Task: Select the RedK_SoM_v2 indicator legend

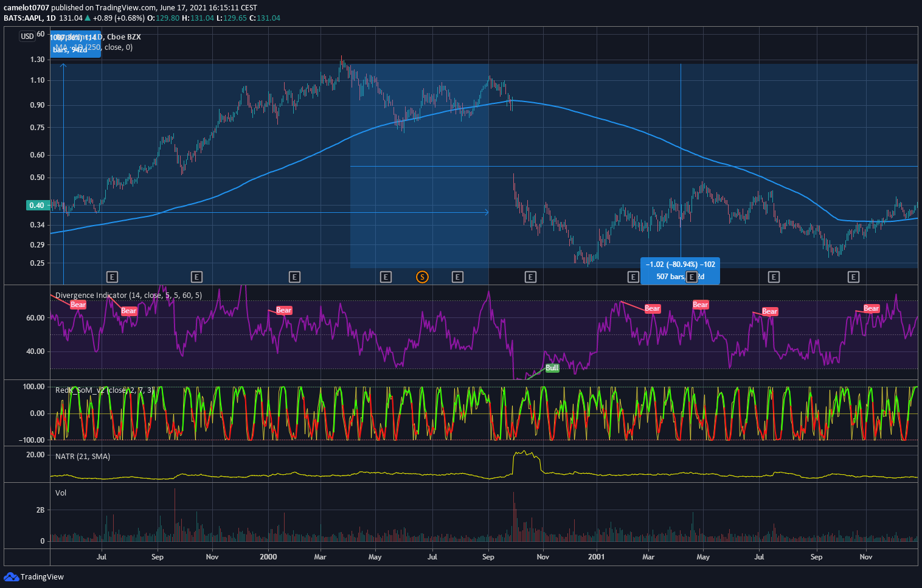Action: tap(105, 390)
